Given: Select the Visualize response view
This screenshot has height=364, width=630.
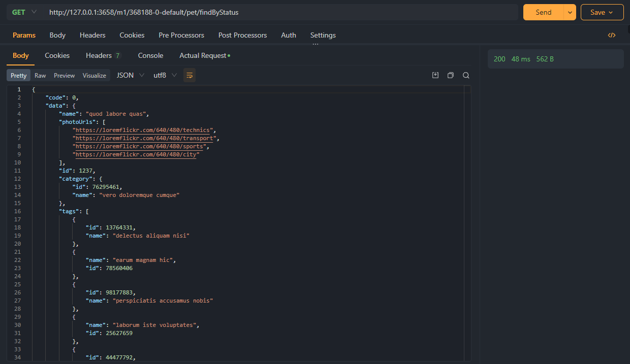Looking at the screenshot, I should 94,75.
